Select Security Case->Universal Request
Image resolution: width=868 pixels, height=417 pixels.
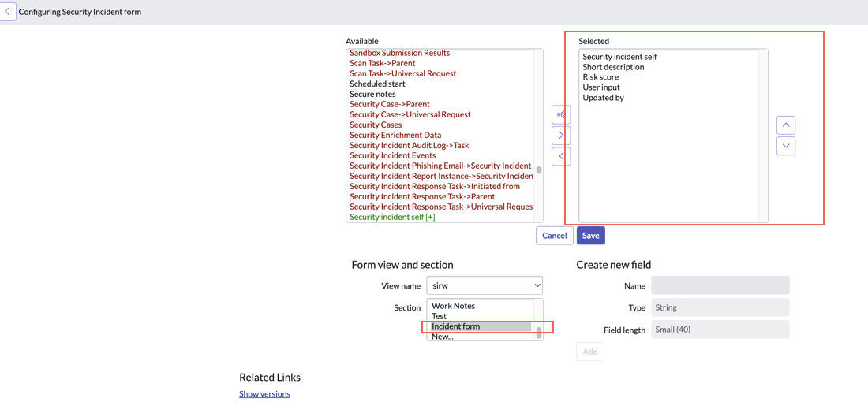coord(410,114)
